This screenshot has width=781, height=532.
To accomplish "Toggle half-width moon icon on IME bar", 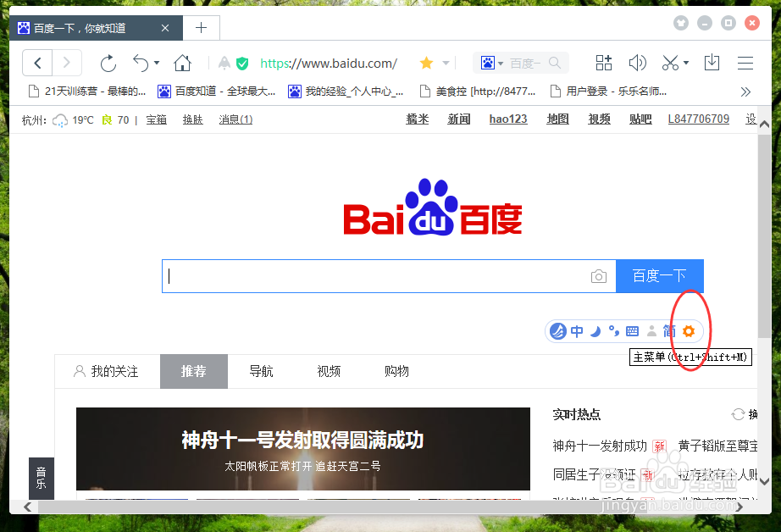I will coord(595,330).
